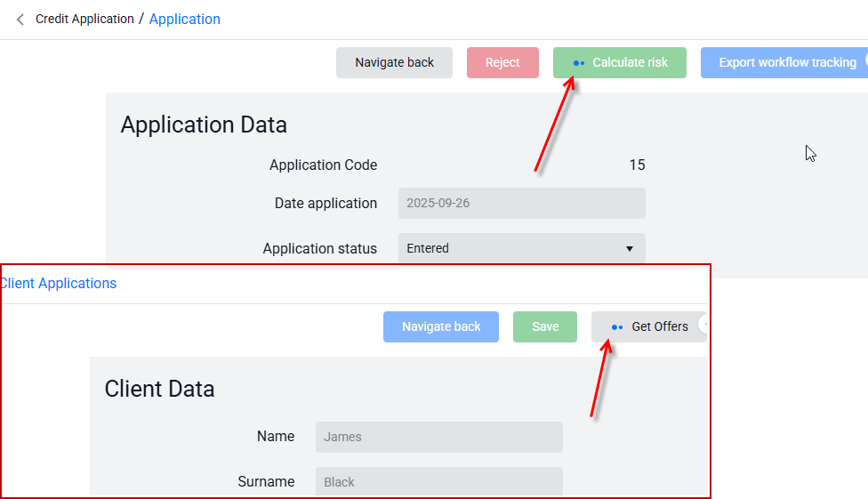This screenshot has height=499, width=868.
Task: Click the Application status label
Action: pyautogui.click(x=320, y=249)
